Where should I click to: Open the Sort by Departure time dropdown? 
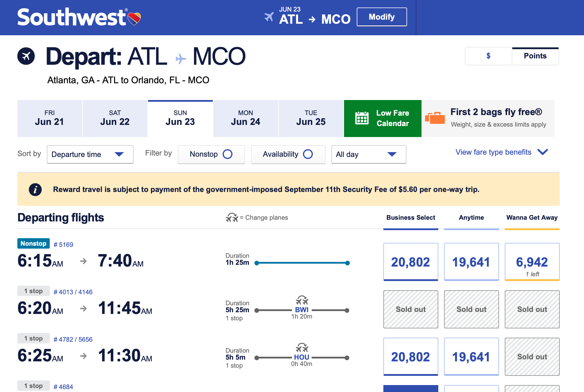click(x=90, y=154)
